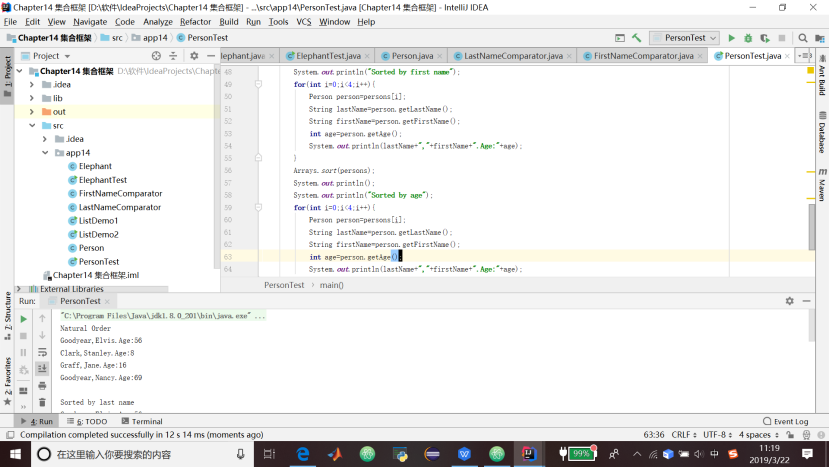
Task: Start debugging with the Debug bug icon
Action: click(x=747, y=38)
